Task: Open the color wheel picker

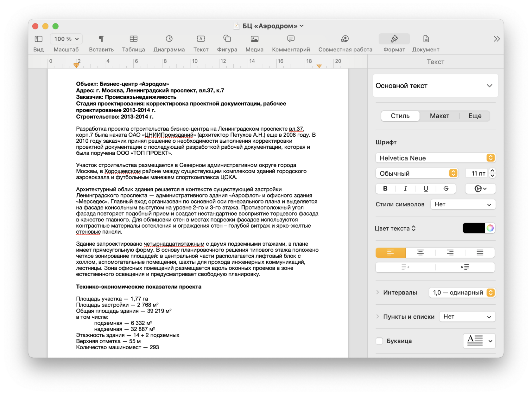Action: click(490, 228)
